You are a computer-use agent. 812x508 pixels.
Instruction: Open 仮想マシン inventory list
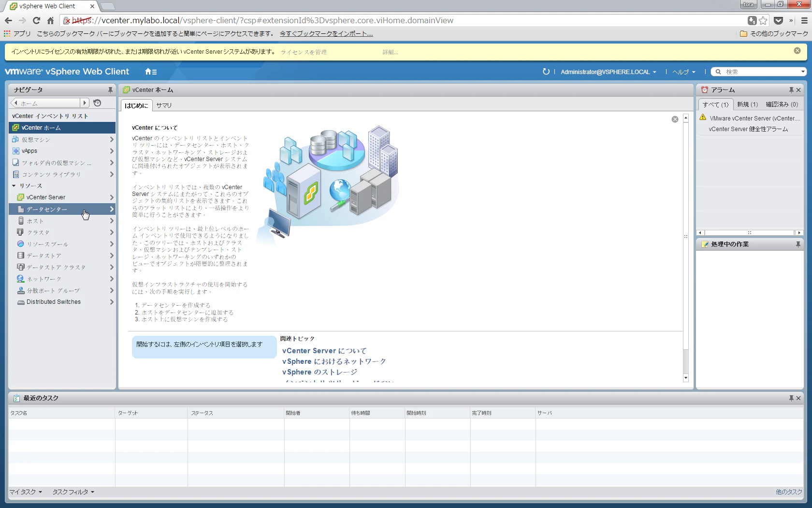[x=62, y=139]
